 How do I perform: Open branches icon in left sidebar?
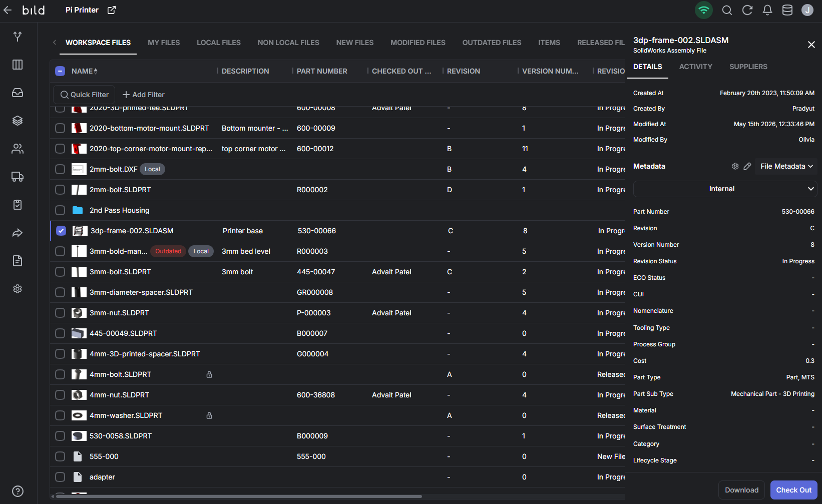point(18,37)
